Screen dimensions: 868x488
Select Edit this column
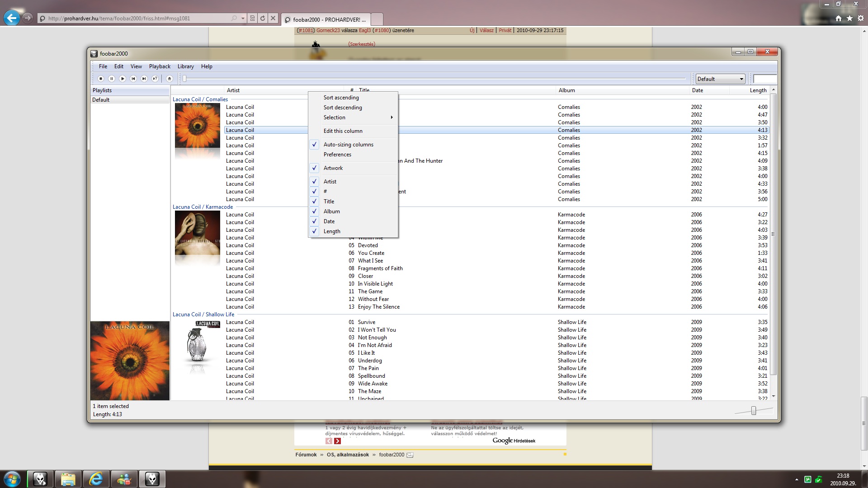(353, 131)
